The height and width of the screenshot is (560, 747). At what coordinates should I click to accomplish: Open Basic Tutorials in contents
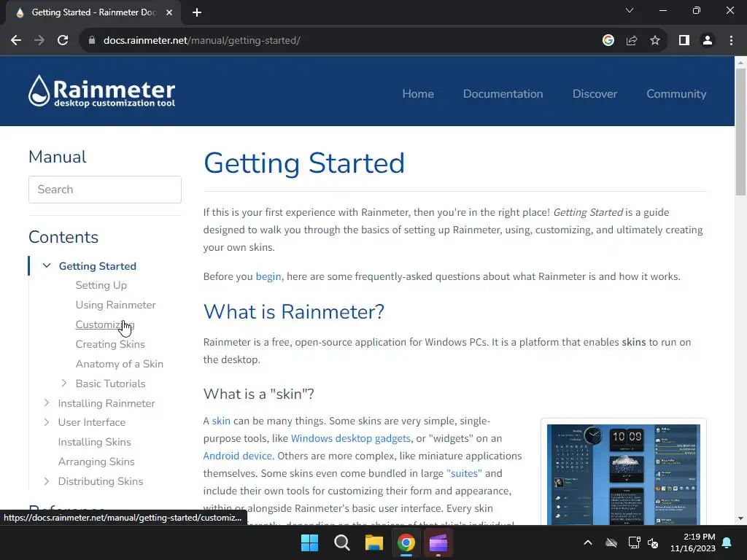(111, 384)
